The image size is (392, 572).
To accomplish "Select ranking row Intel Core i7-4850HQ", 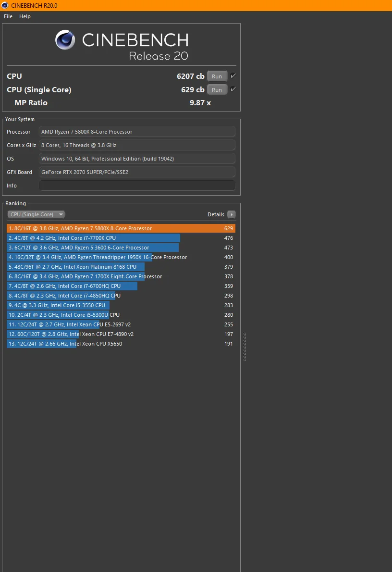I will (121, 296).
